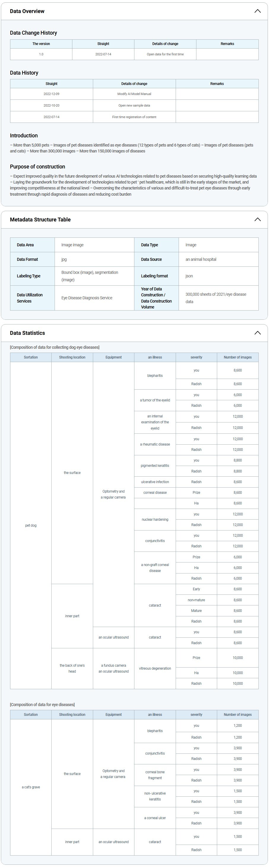Click the 'vitreous degeneration' illness cell
The image size is (270, 868).
tap(155, 668)
